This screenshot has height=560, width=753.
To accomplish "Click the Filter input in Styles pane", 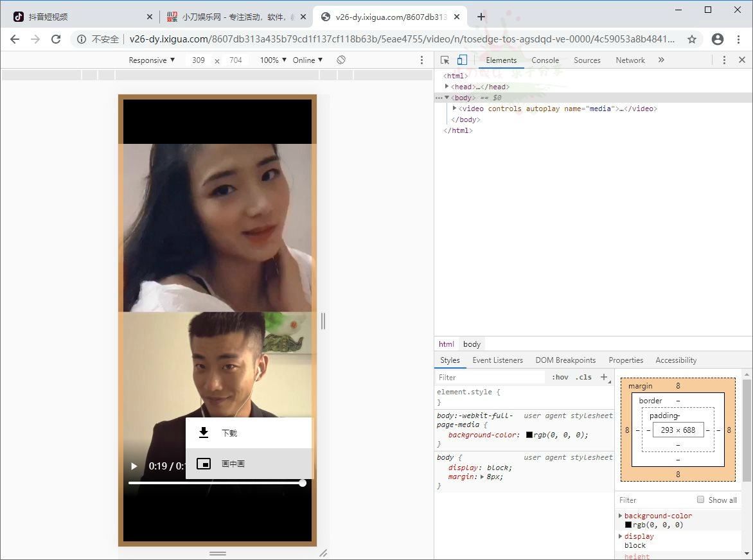I will (490, 377).
